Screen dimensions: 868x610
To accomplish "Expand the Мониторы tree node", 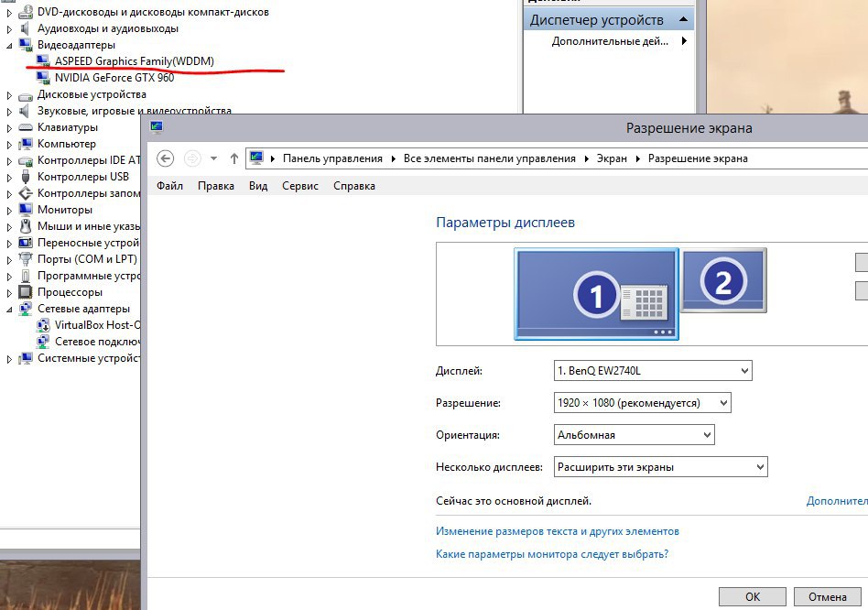I will (9, 211).
